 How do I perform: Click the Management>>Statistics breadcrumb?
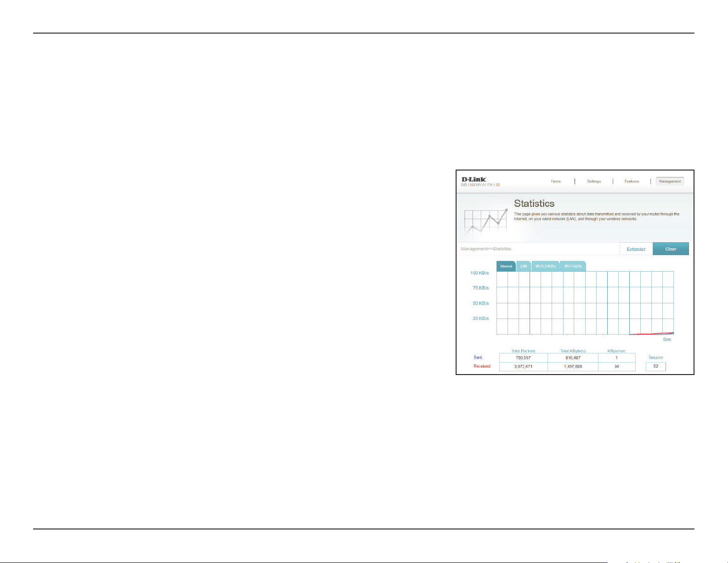pos(486,249)
